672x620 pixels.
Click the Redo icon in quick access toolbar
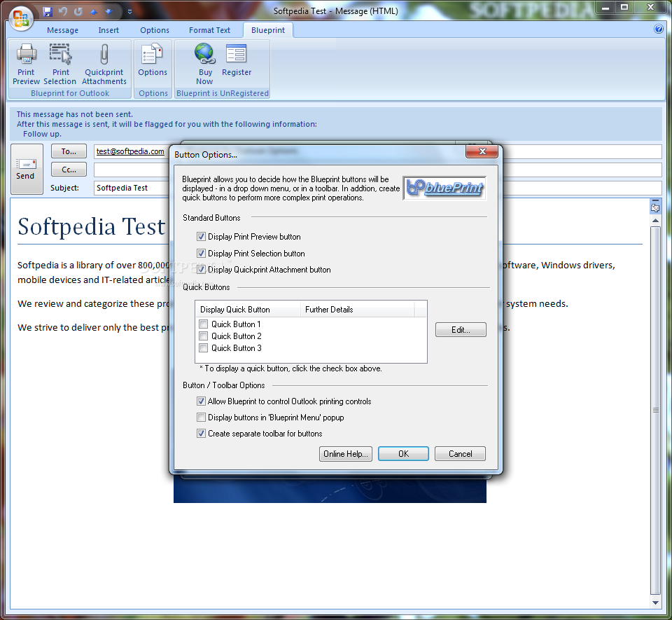[78, 12]
